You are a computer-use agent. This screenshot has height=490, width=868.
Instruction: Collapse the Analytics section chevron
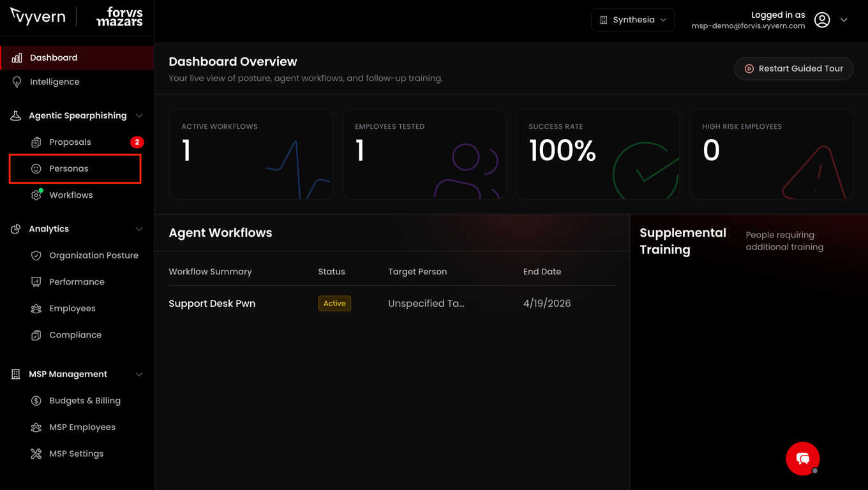tap(139, 229)
